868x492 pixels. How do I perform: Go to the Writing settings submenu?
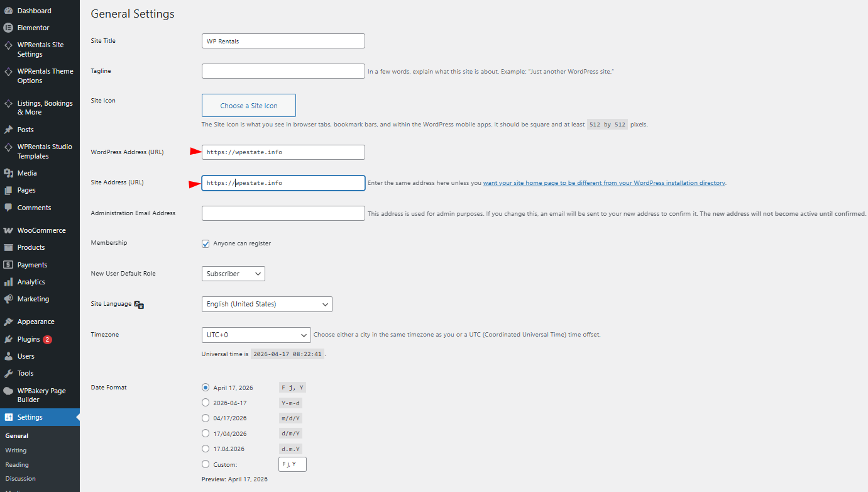click(16, 450)
